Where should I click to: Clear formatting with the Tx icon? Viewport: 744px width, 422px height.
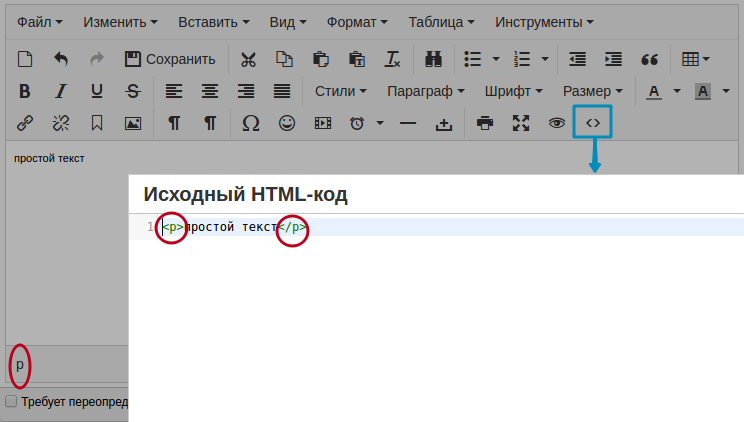point(392,59)
